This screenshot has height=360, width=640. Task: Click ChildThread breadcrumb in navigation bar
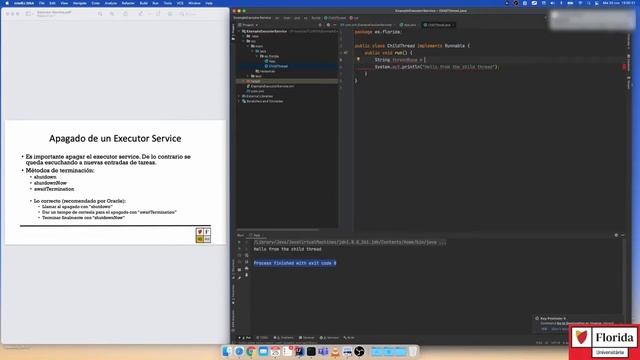point(335,18)
